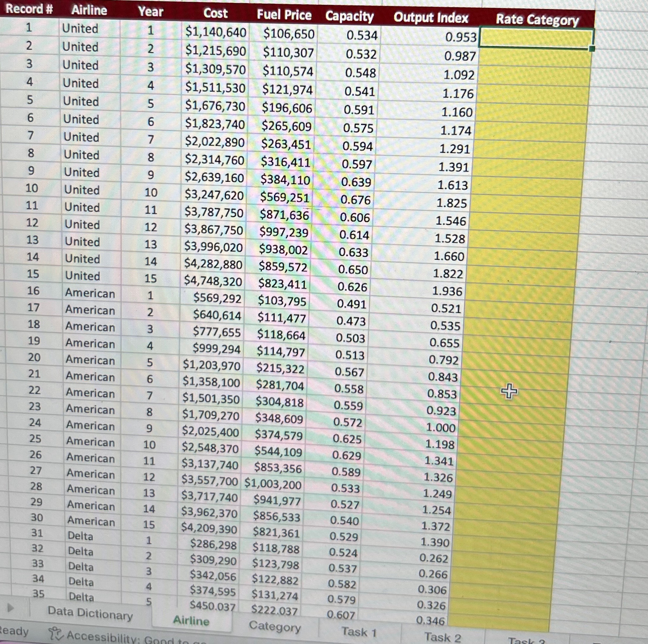Select the cost cell $569,292
The width and height of the screenshot is (648, 644).
coord(217,298)
